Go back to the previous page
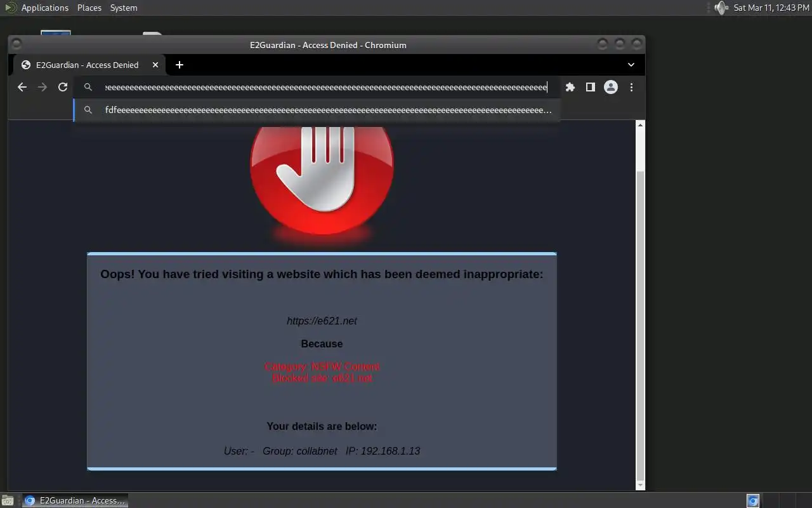 click(x=22, y=87)
